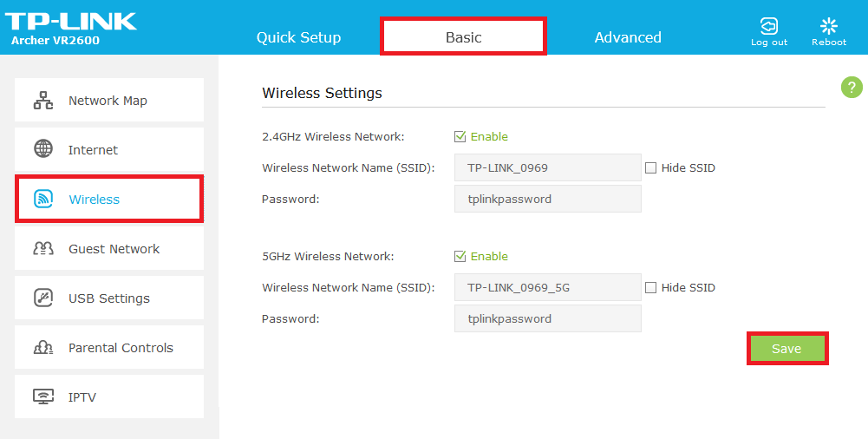868x439 pixels.
Task: Click the 2.4GHz Wireless Network label
Action: pyautogui.click(x=333, y=137)
